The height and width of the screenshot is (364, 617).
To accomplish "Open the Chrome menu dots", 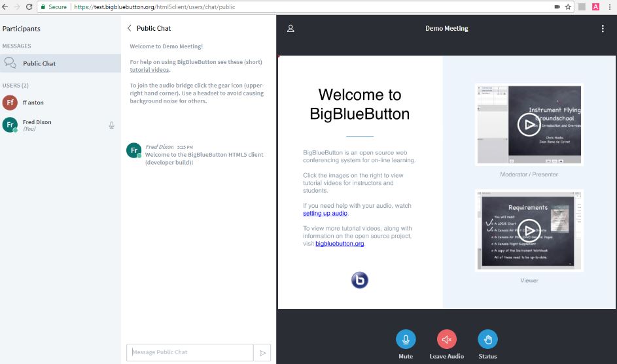I will point(610,7).
